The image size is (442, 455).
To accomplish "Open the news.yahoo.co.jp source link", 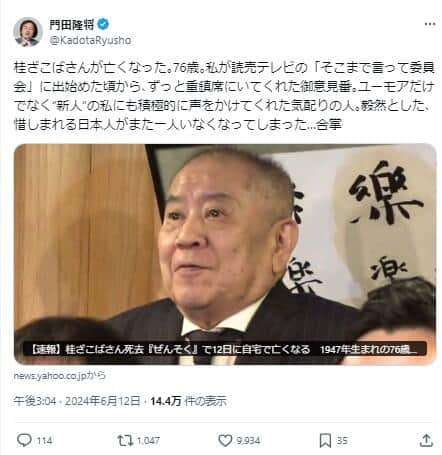I will coord(60,376).
